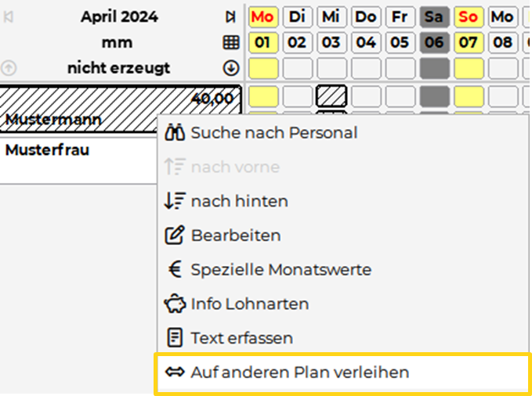This screenshot has height=396, width=532.
Task: Select Suche nach Personal menu entry
Action: click(273, 133)
